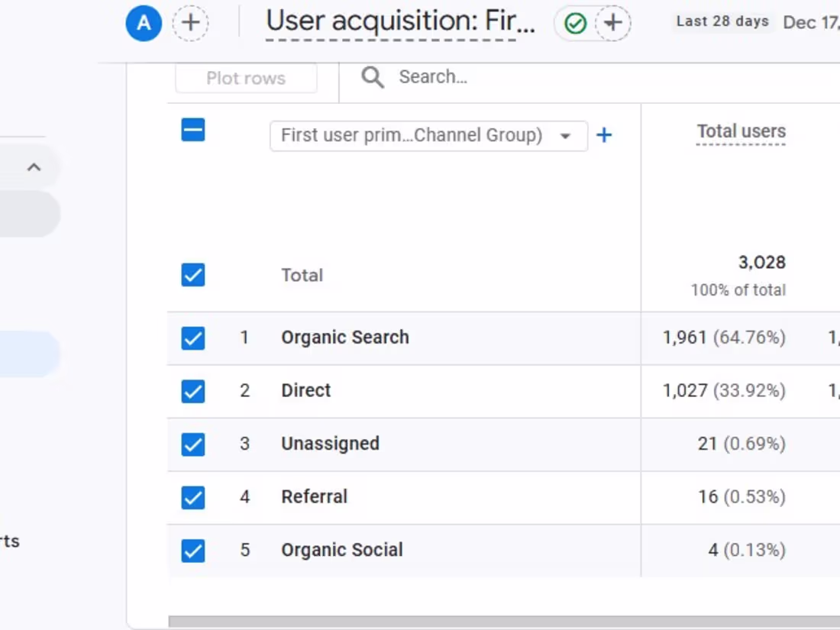Click the 1,961 (64.76%) total users value
This screenshot has height=630, width=840.
(724, 338)
